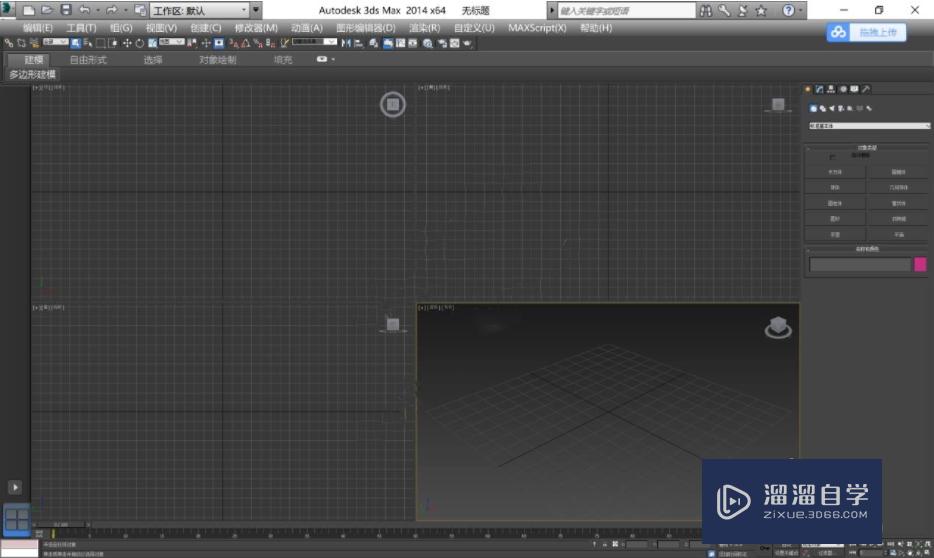Activate the Select and Rotate tool

click(x=139, y=43)
